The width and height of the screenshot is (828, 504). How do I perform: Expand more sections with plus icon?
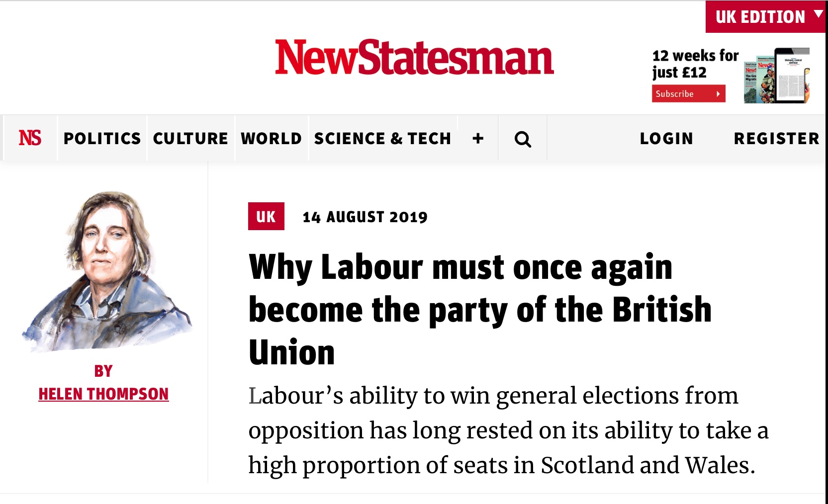point(478,138)
